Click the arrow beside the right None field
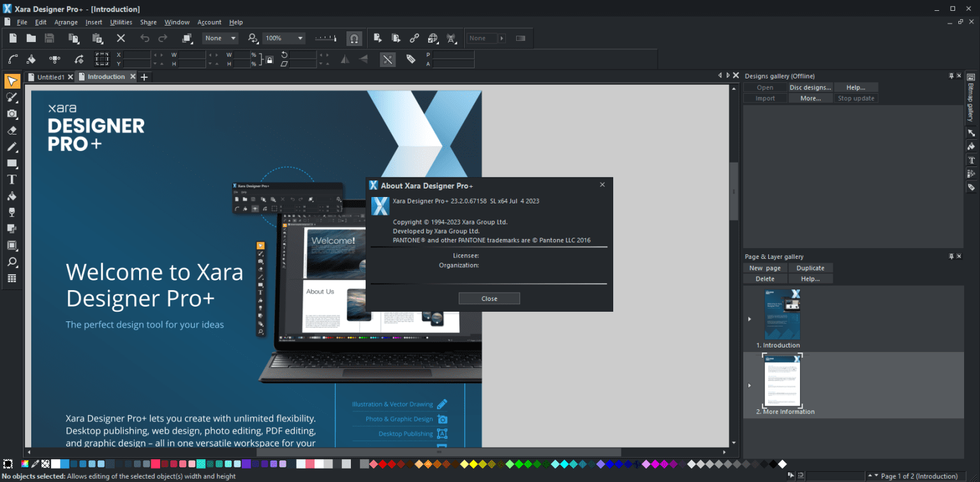This screenshot has width=980, height=482. coord(502,38)
